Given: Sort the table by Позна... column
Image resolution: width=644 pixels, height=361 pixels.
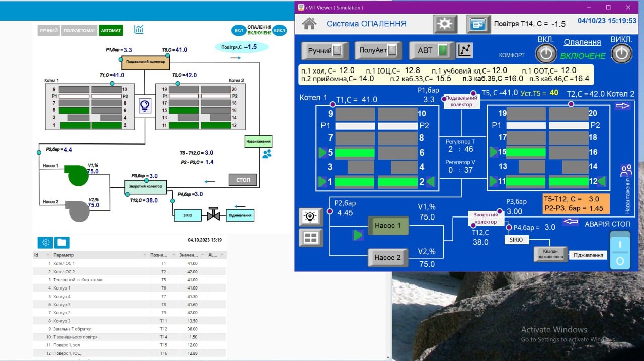Looking at the screenshot, I should (x=164, y=255).
